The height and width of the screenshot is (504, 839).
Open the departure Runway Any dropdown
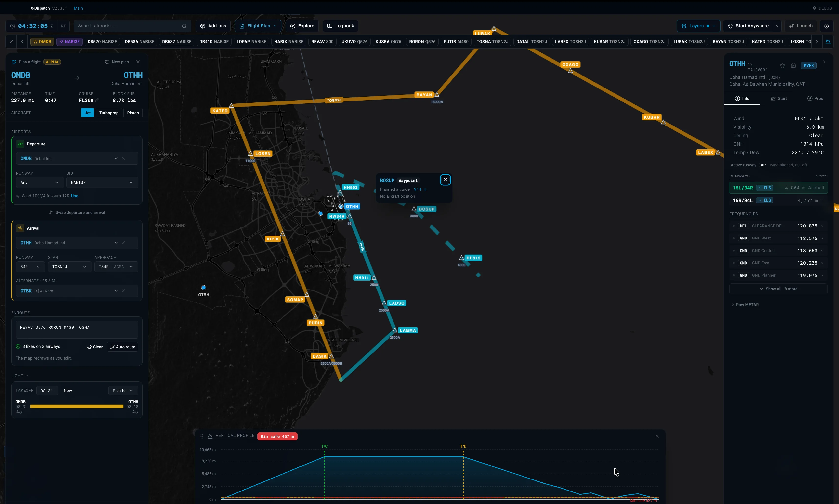pos(39,182)
